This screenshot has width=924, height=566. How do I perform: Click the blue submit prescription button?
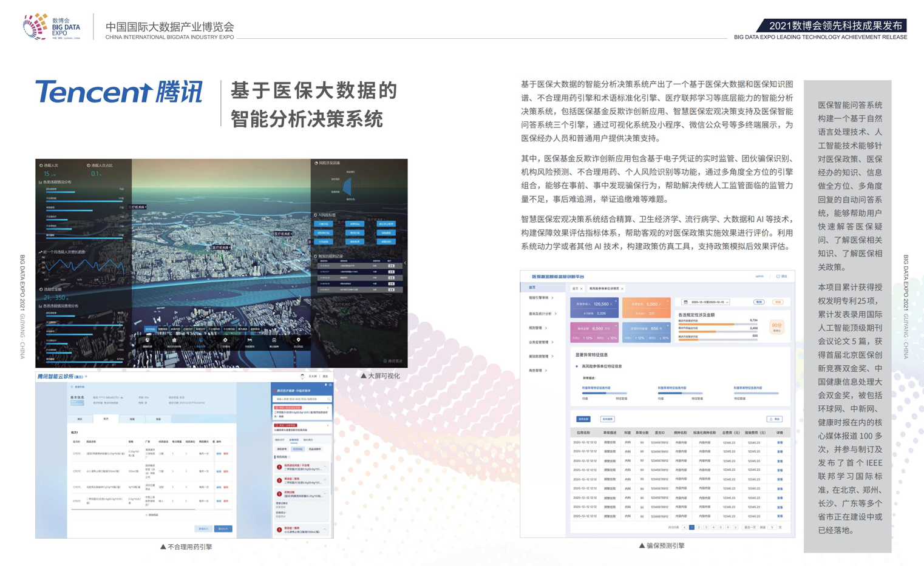click(223, 529)
